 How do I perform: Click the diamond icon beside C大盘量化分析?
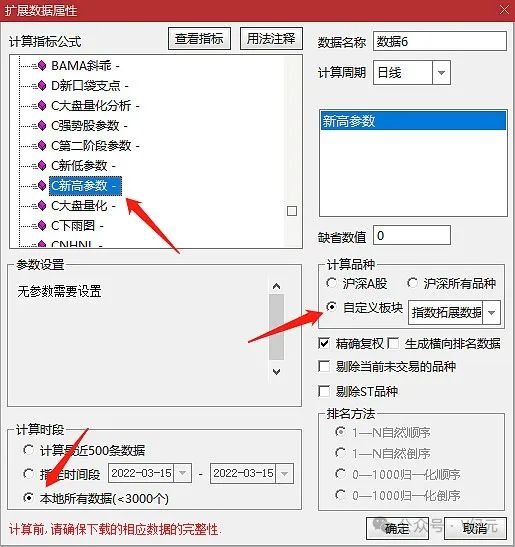[42, 106]
